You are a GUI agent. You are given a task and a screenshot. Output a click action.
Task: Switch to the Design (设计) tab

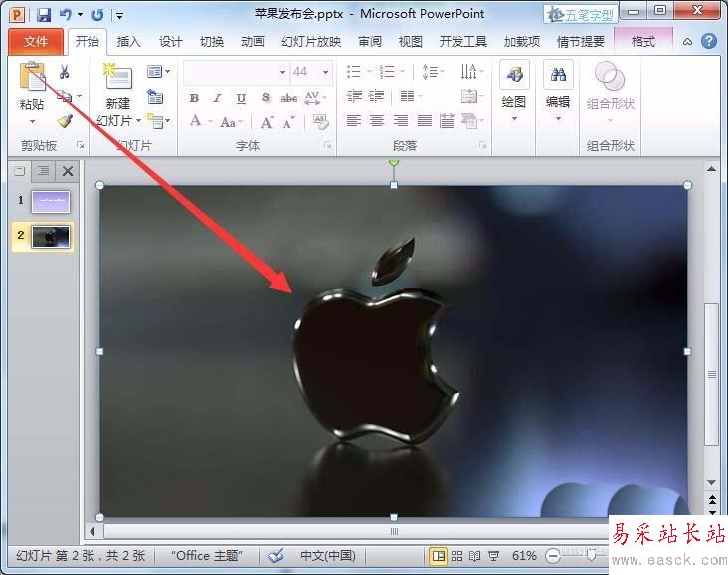click(170, 42)
